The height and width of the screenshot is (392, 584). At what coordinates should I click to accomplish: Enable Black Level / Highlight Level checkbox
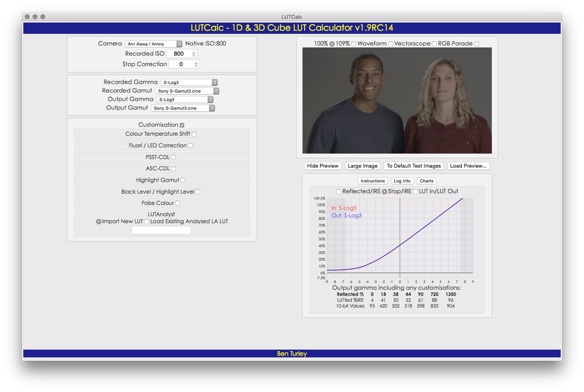[198, 192]
